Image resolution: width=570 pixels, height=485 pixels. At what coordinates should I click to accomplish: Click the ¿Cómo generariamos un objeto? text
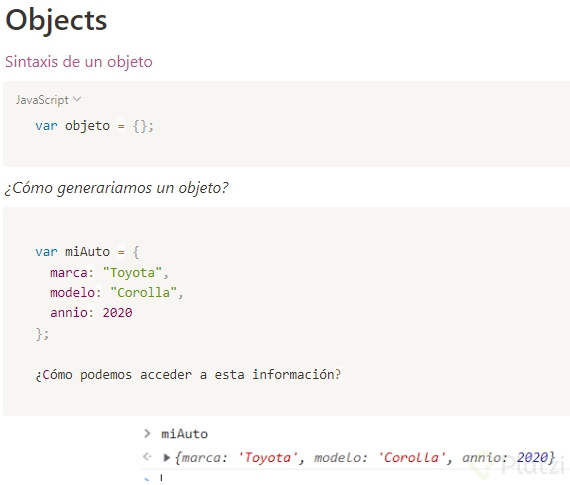click(116, 188)
